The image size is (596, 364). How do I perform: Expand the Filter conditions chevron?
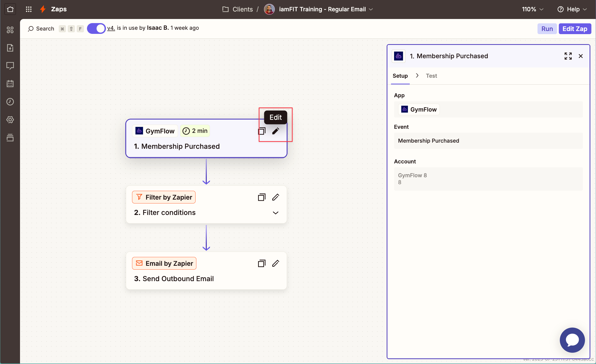coord(276,213)
